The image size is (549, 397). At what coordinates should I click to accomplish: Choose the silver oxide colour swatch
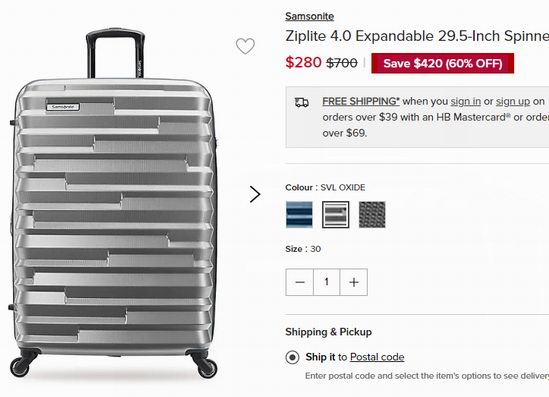pos(335,215)
